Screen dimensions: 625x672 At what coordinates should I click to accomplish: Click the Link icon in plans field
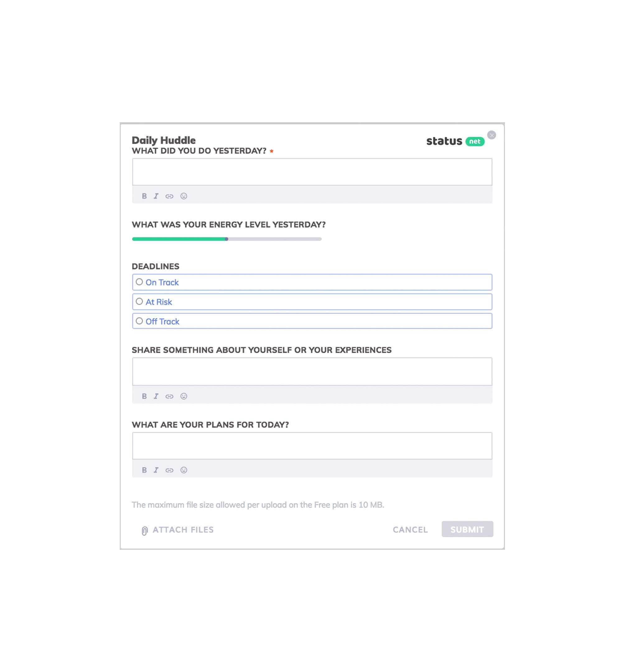[x=169, y=470]
